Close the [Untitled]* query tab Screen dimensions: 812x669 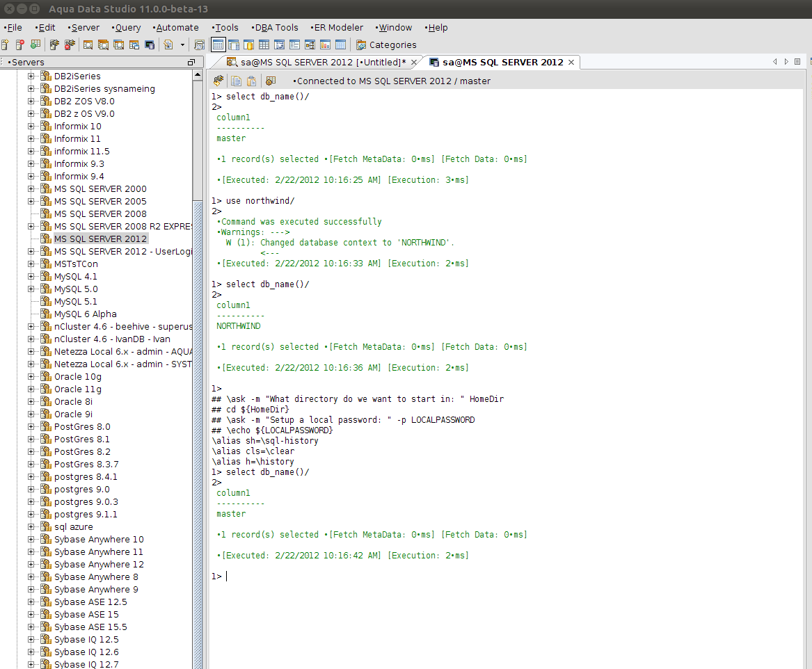tap(414, 62)
